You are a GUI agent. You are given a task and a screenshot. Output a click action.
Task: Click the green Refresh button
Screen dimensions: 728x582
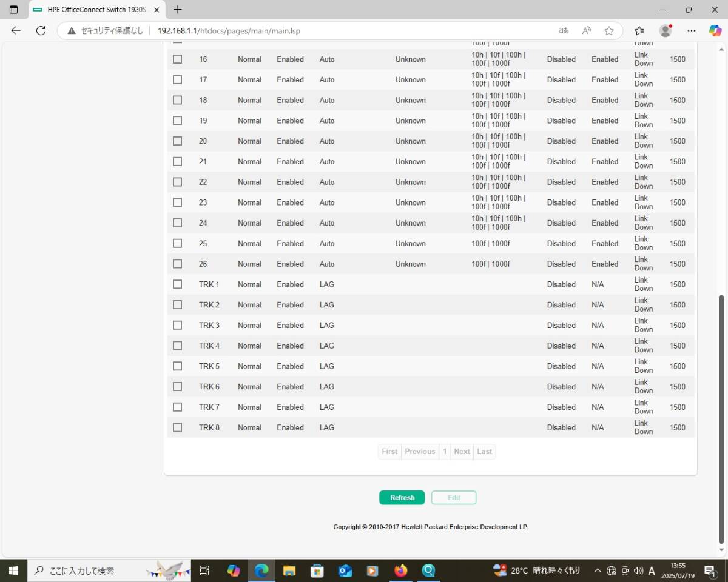click(x=402, y=498)
